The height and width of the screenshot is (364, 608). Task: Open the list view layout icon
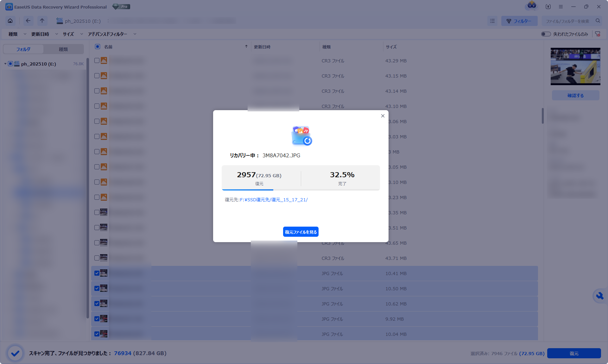(492, 21)
